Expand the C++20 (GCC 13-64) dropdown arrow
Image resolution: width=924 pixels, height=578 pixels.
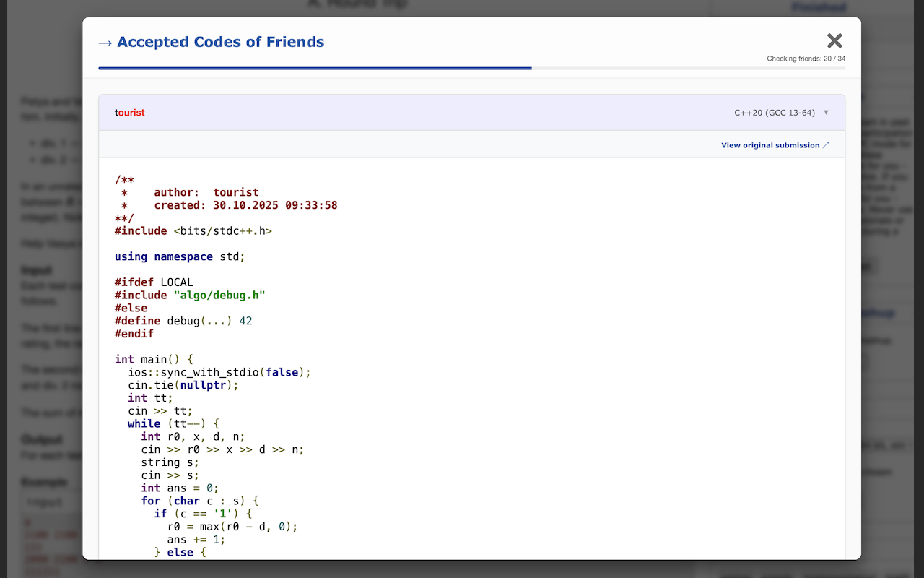tap(826, 113)
